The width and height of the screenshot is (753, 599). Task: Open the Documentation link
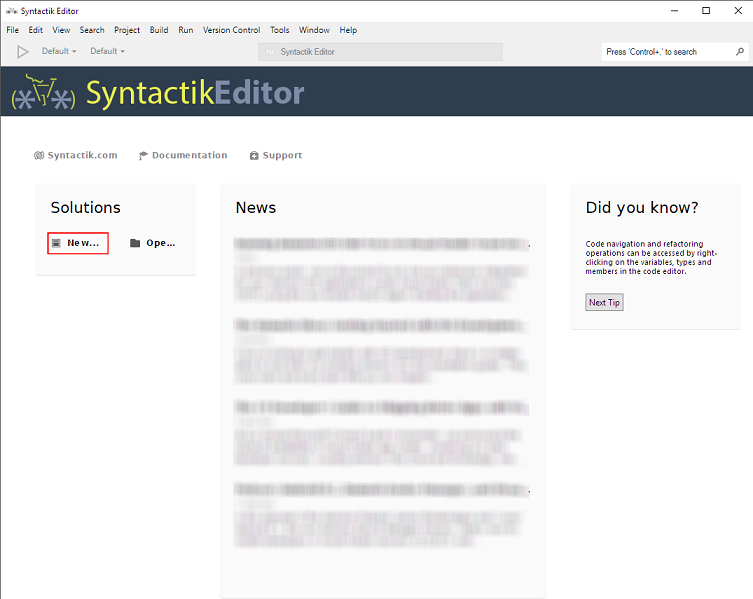[189, 156]
